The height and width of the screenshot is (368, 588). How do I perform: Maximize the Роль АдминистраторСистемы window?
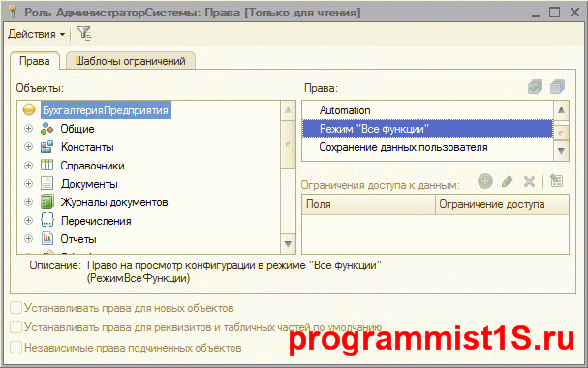[555, 12]
